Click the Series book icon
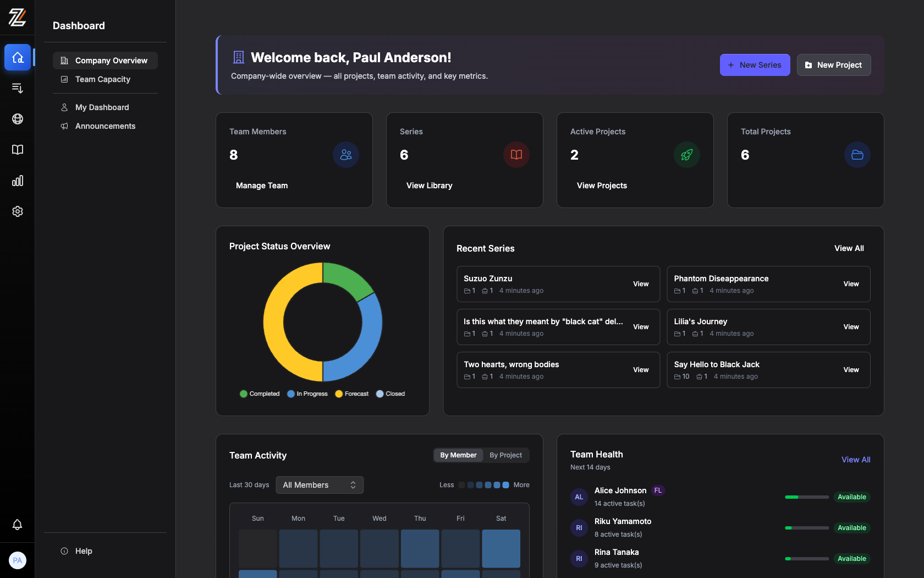The width and height of the screenshot is (924, 578). [x=516, y=155]
